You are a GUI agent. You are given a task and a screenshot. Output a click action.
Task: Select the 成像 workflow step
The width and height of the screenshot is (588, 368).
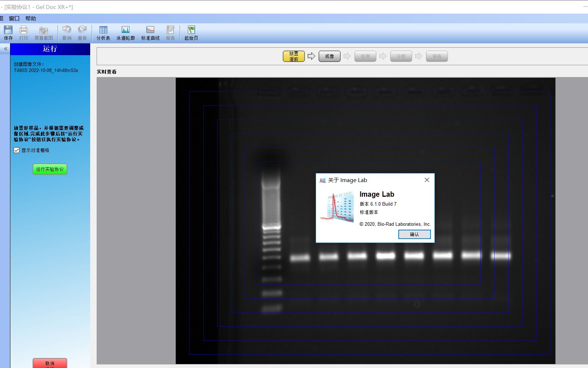click(x=329, y=56)
